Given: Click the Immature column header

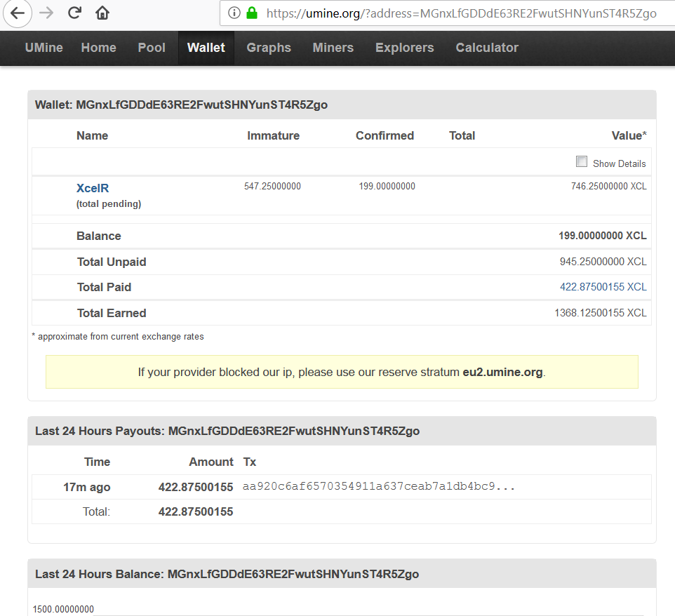Looking at the screenshot, I should pos(274,135).
